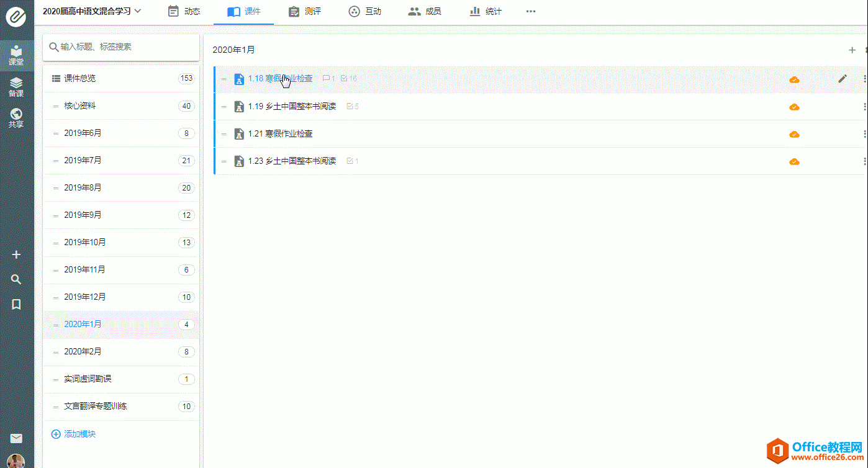Click cloud icon on 1.19 乡土中国 row
This screenshot has width=868, height=468.
pyautogui.click(x=793, y=107)
